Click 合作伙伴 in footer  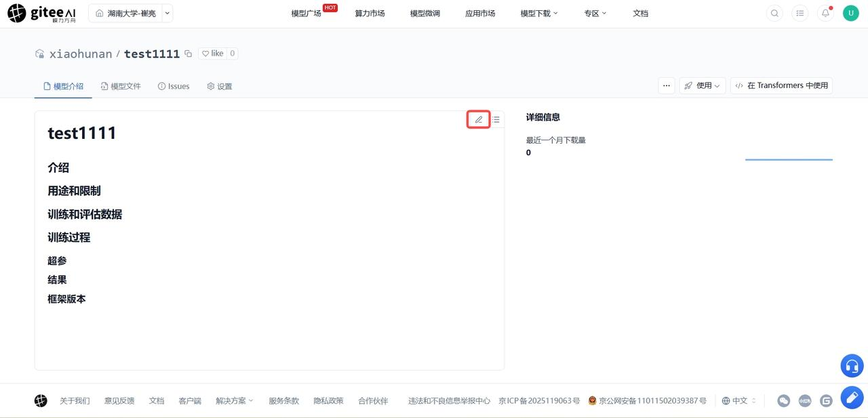click(x=373, y=400)
